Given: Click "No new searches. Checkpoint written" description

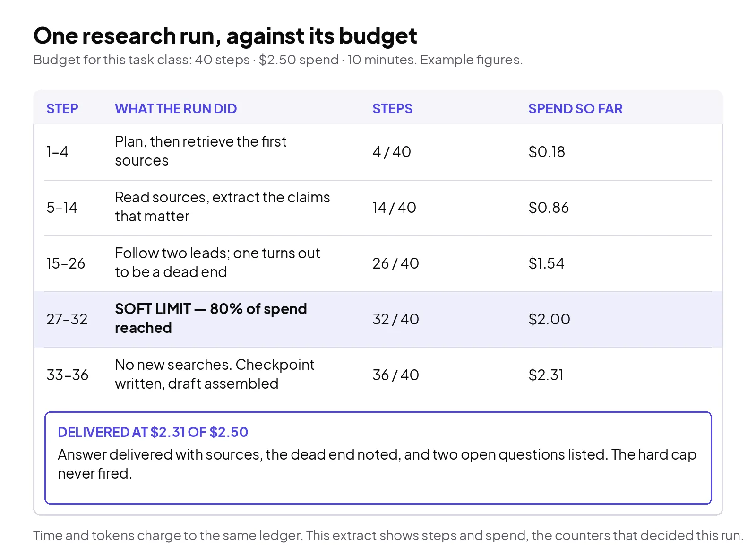Looking at the screenshot, I should tap(215, 375).
